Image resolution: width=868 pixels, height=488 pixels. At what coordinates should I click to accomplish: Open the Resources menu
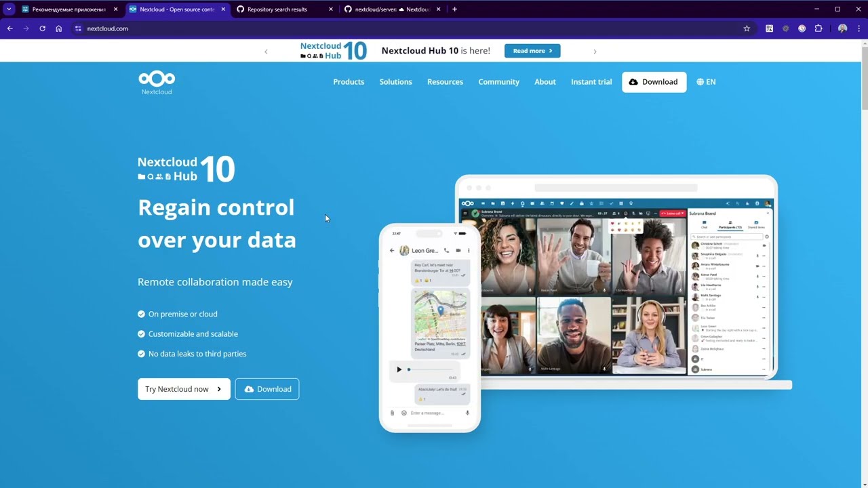[x=445, y=82]
